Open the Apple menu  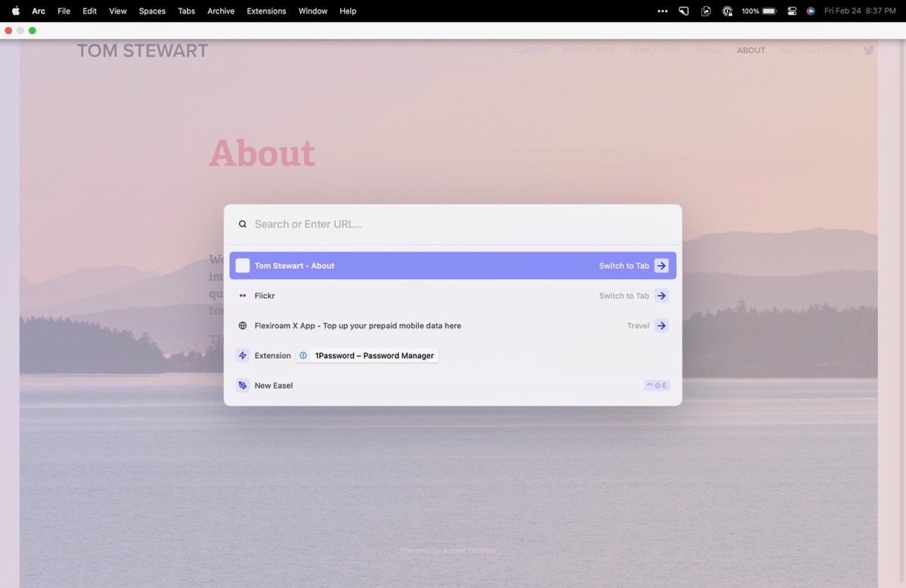click(16, 11)
